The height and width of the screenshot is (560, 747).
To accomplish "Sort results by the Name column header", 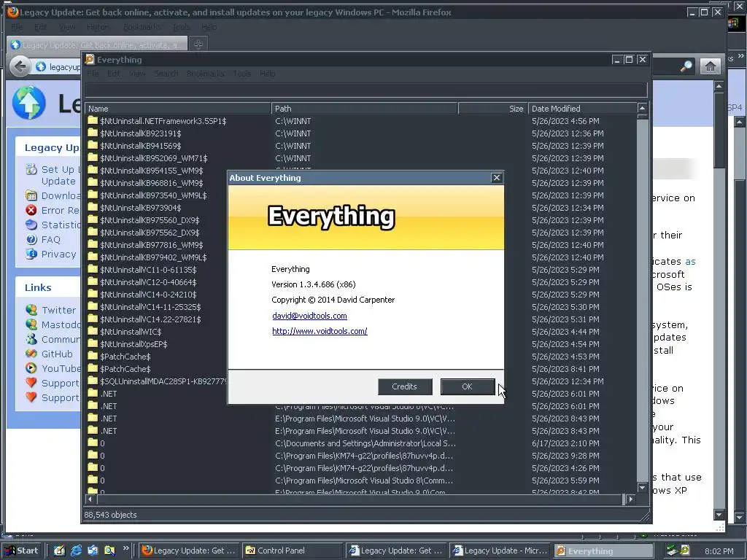I will click(x=178, y=109).
